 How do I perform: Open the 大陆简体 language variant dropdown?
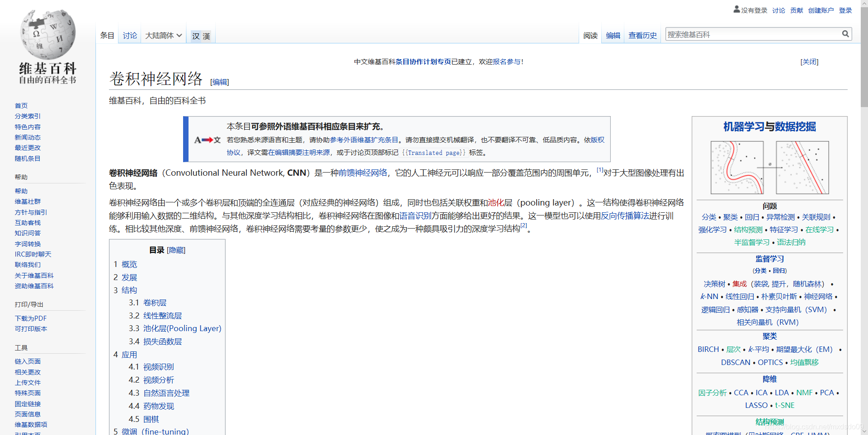[x=163, y=35]
